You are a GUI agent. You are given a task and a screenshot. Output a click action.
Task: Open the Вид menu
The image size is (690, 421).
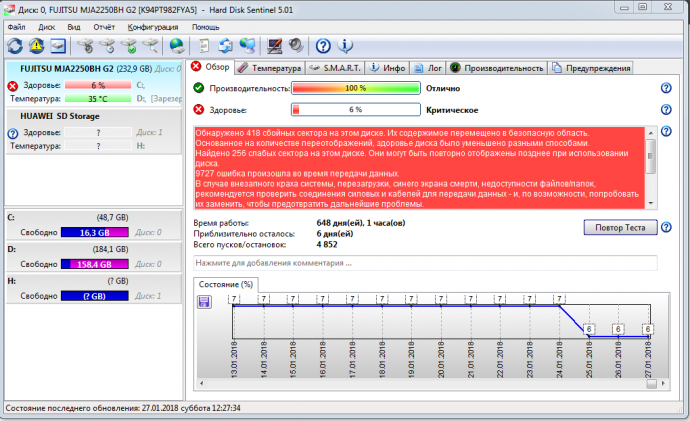[74, 27]
